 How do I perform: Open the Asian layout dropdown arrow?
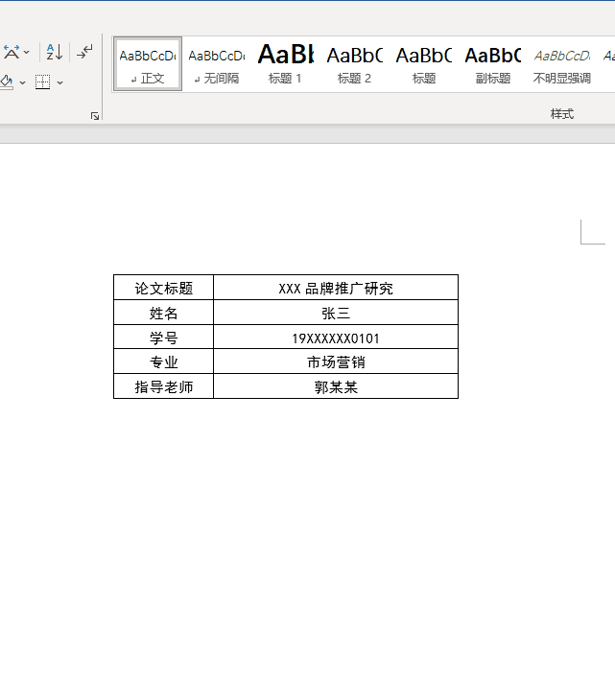(26, 52)
